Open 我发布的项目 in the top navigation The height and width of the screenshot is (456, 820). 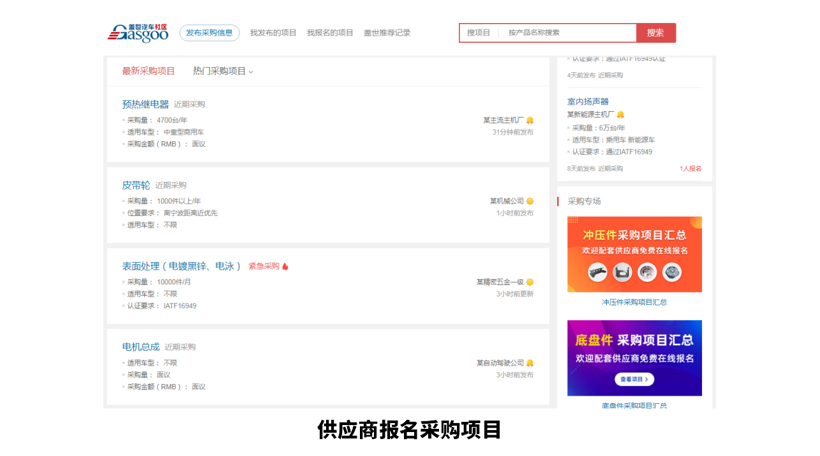click(x=273, y=33)
